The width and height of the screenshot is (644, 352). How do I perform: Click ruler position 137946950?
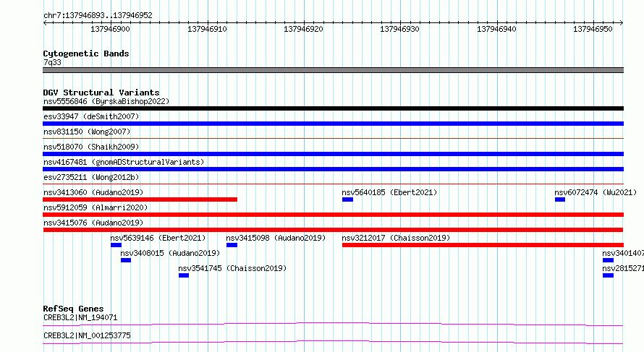[593, 29]
